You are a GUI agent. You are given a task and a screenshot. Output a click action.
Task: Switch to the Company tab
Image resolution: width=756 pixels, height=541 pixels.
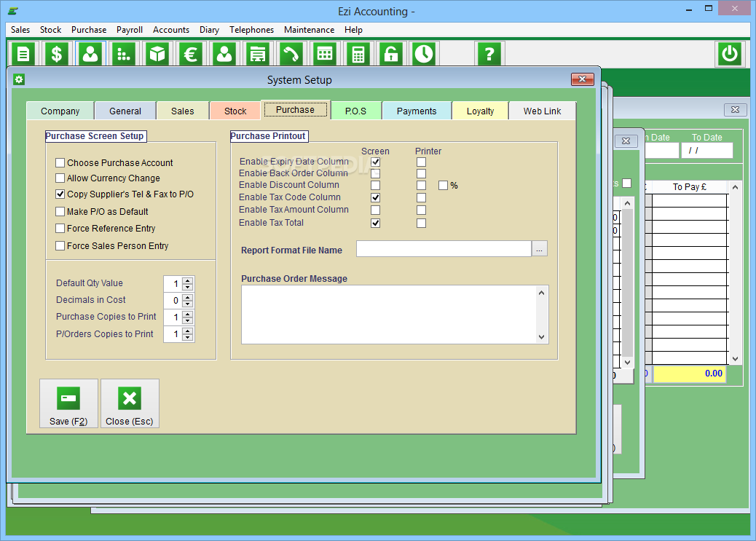(x=60, y=111)
